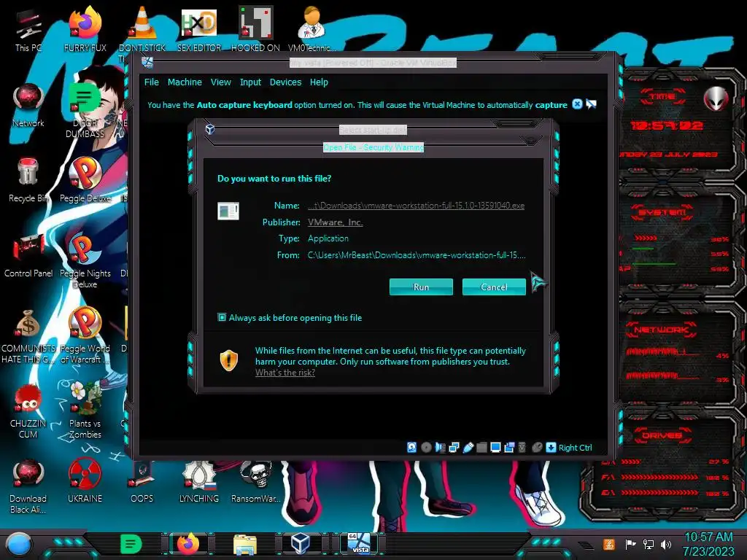
Task: Select the HOOKED ON desktop icon
Action: (255, 29)
